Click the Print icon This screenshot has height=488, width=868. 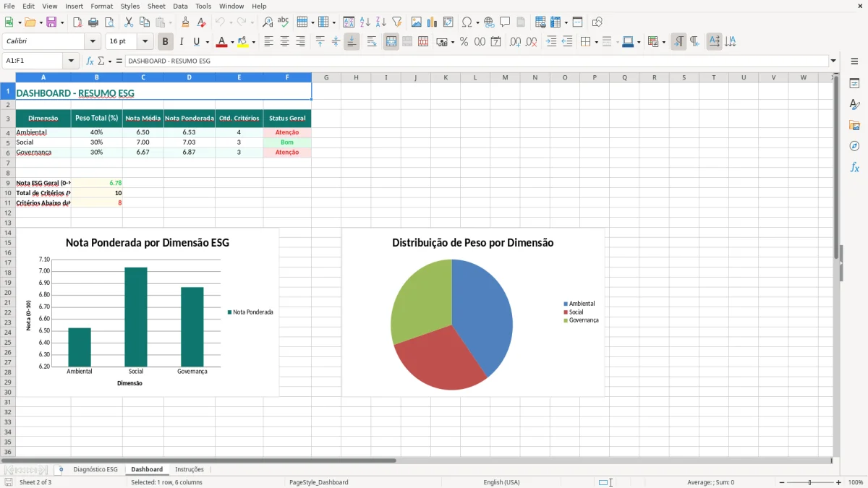pos(93,22)
